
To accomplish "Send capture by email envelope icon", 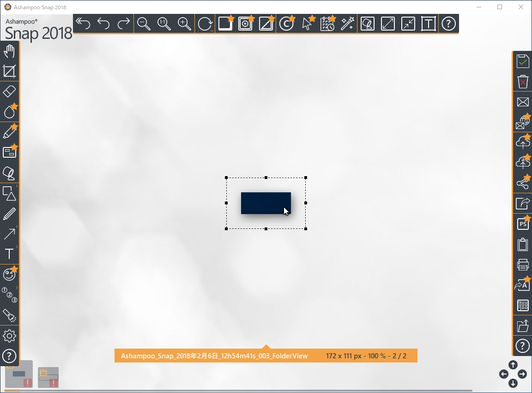I will pos(523,102).
